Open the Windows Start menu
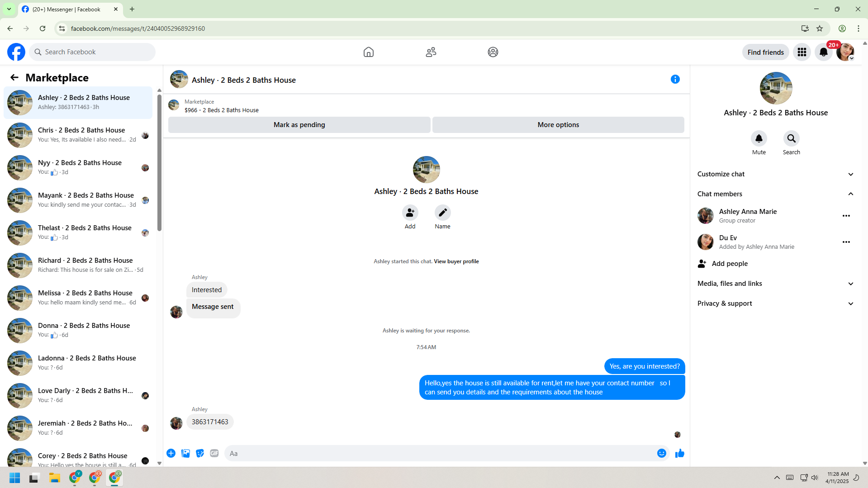Screen dimensions: 868x488 coord(14,478)
